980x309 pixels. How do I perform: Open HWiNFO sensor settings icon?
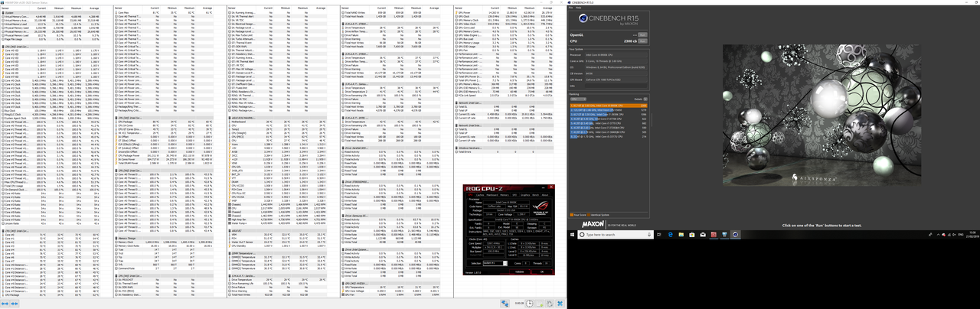click(x=549, y=303)
